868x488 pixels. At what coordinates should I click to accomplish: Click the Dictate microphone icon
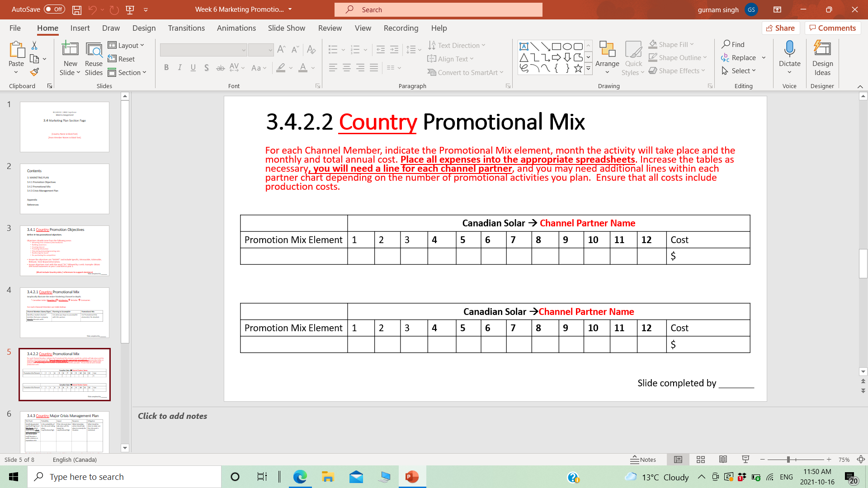789,49
